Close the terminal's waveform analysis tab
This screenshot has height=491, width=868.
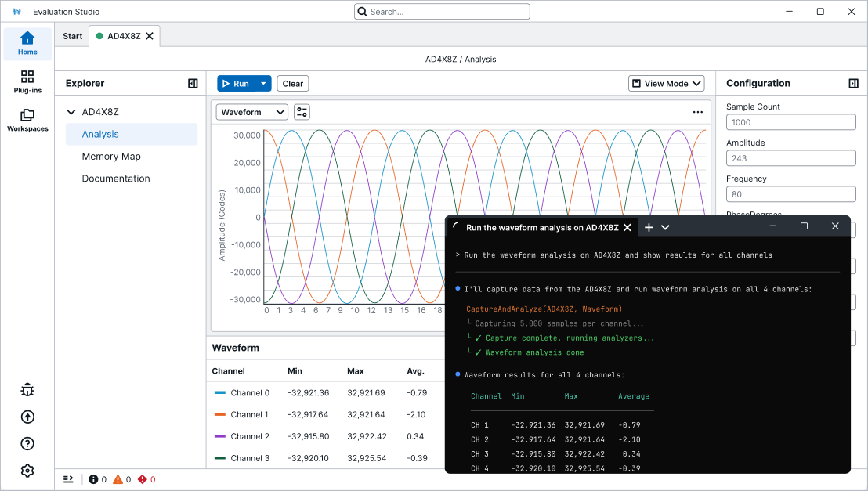[x=627, y=228]
